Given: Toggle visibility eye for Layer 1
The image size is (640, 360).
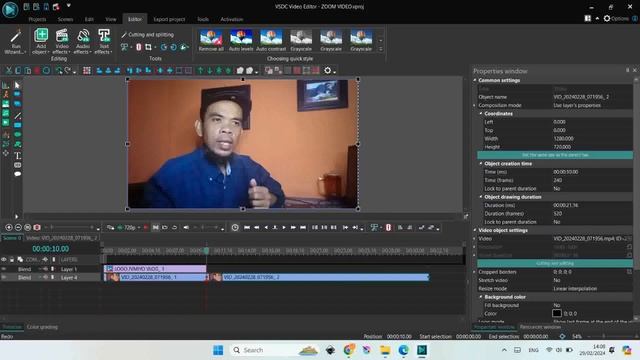Looking at the screenshot, I should (4, 269).
